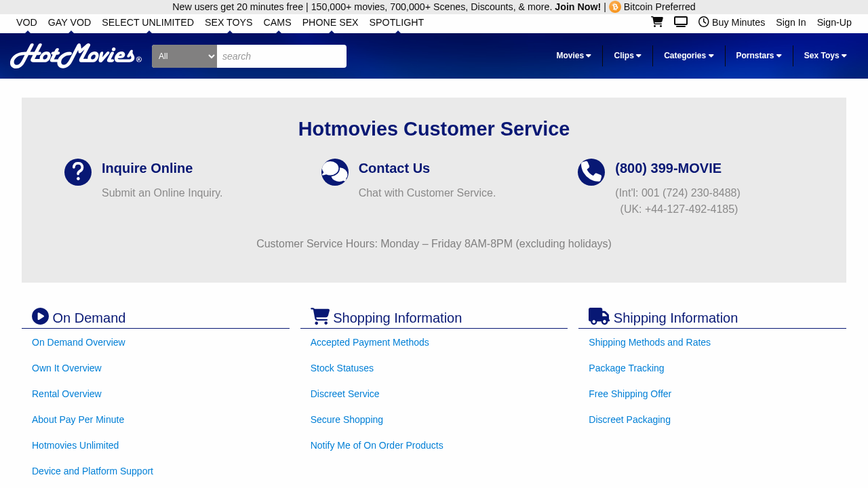Click the monitor/library icon in top bar
Viewport: 868px width, 488px height.
click(x=681, y=22)
